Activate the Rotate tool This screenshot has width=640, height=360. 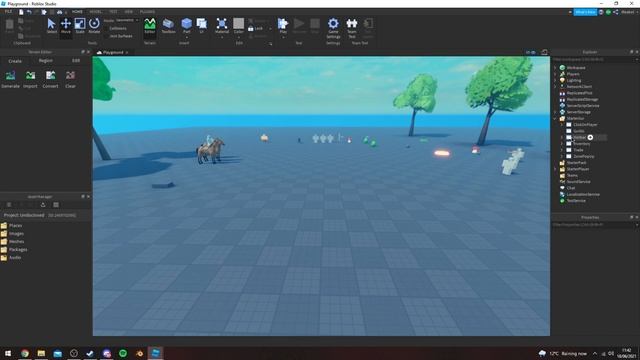[x=94, y=26]
